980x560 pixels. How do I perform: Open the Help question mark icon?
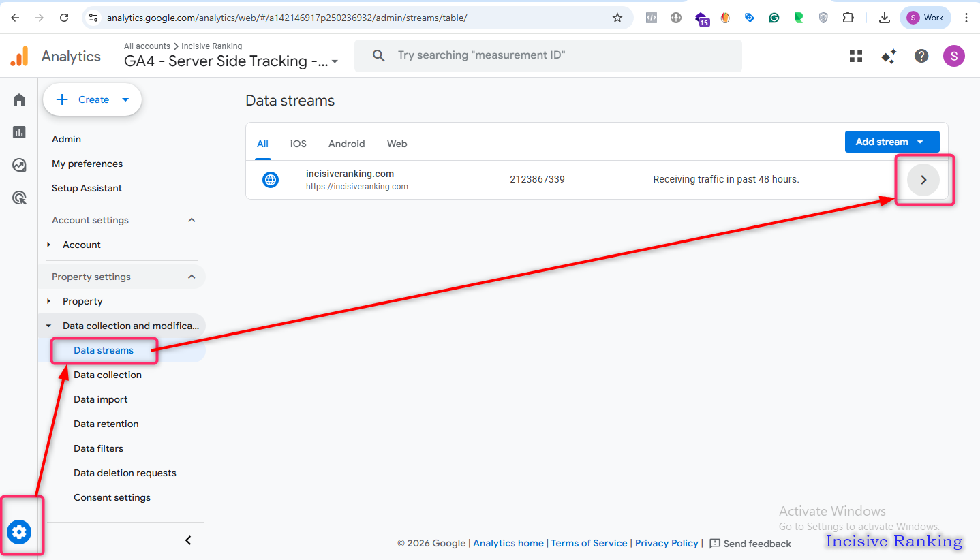(x=921, y=56)
